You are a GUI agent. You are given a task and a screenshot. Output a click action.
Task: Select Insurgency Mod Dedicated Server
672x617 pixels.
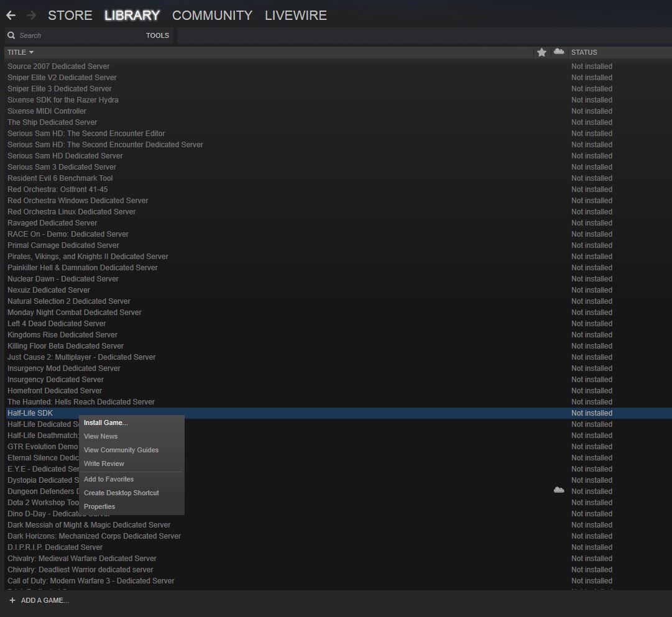pos(338,368)
